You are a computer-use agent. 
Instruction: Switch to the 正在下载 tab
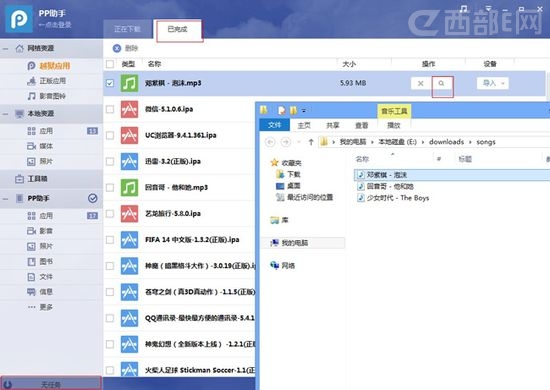tap(127, 29)
